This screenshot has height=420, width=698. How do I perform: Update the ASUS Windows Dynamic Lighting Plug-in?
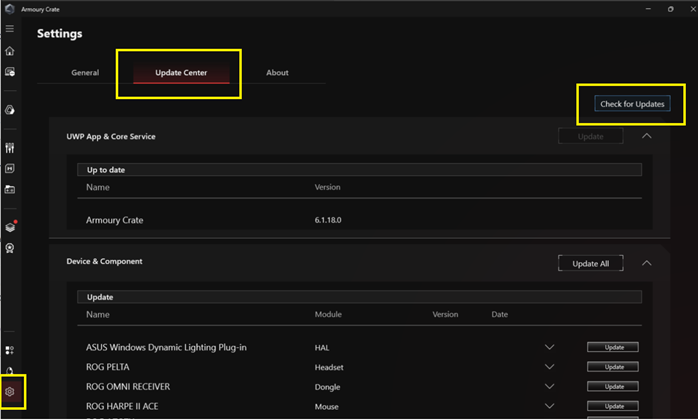coord(613,347)
